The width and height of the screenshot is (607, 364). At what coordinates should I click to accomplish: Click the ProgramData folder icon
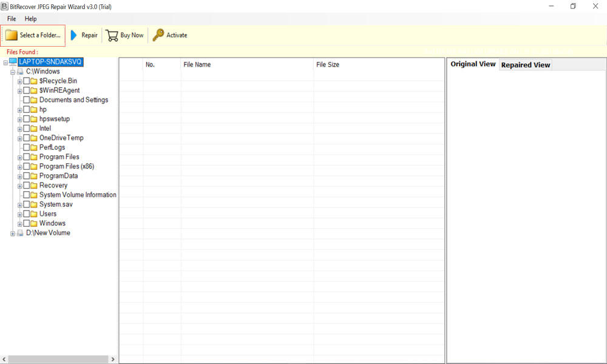(33, 176)
